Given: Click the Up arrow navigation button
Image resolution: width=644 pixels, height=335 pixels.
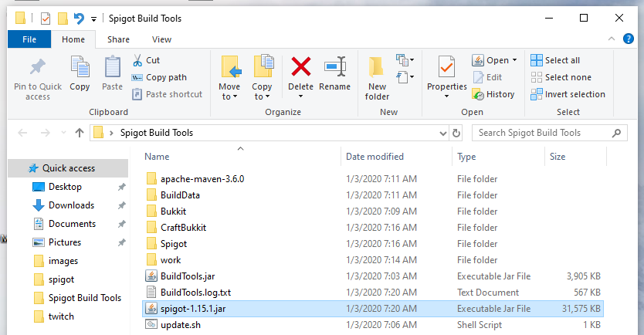Looking at the screenshot, I should click(80, 133).
